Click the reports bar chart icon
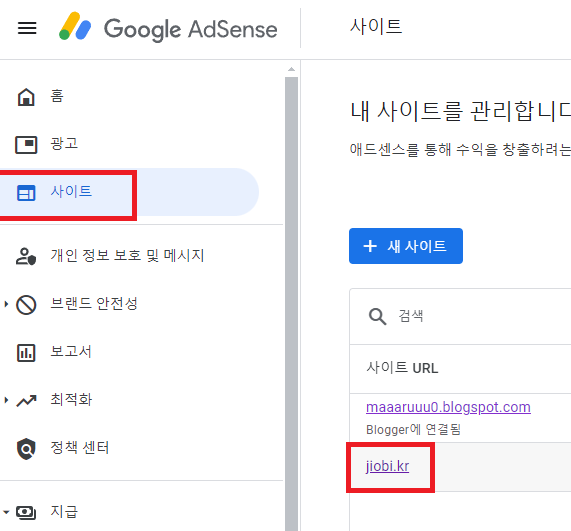This screenshot has width=571, height=531. 26,353
